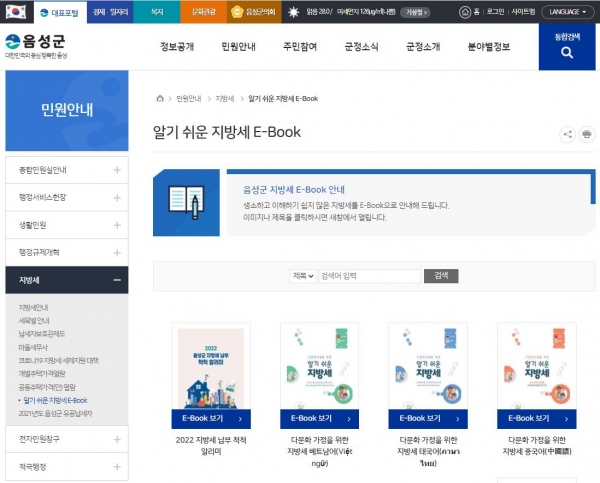Expand the 종합민원실안내 sidebar section

[117, 169]
